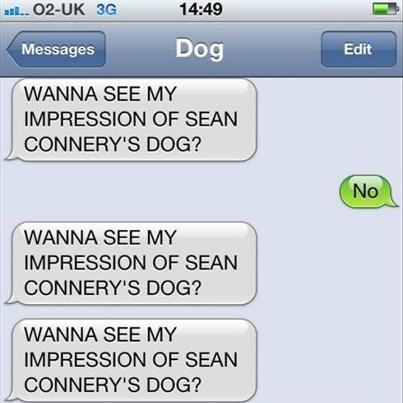
Task: Tap the O2-UK carrier label
Action: (x=59, y=10)
